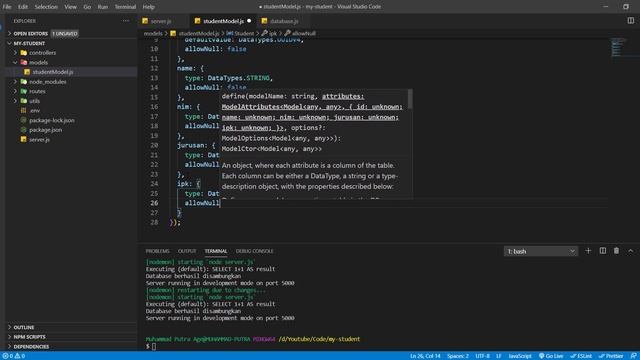Maximize the panel with chevron up
The image size is (640, 360).
tap(631, 251)
